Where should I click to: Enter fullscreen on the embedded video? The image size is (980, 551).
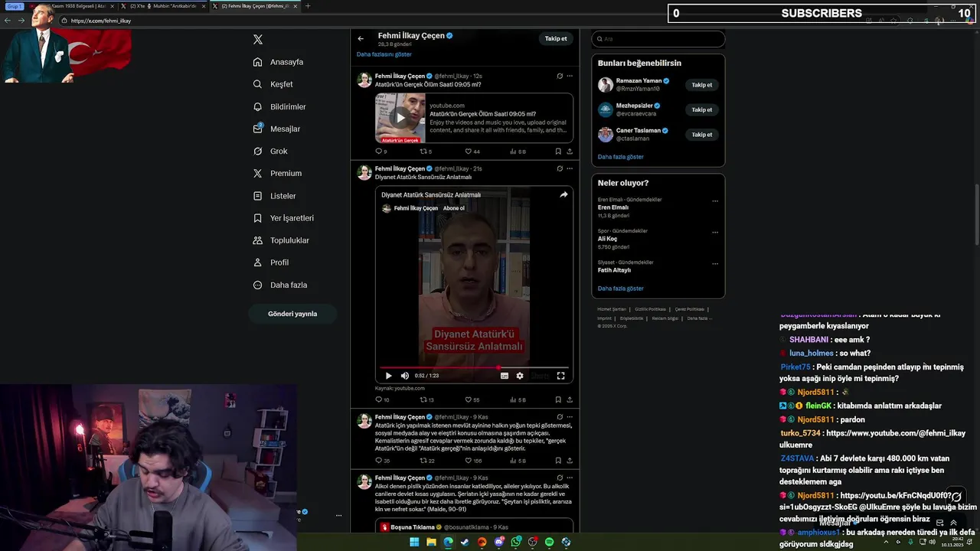click(x=560, y=376)
